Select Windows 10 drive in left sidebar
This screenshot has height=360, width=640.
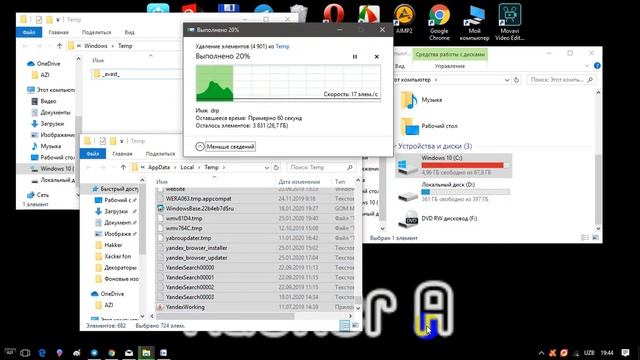point(53,169)
